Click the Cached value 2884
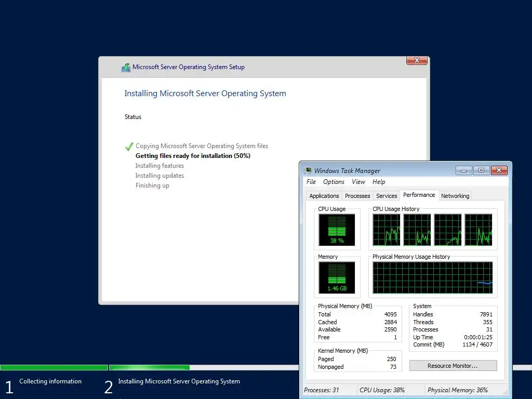The image size is (532, 399). point(390,322)
